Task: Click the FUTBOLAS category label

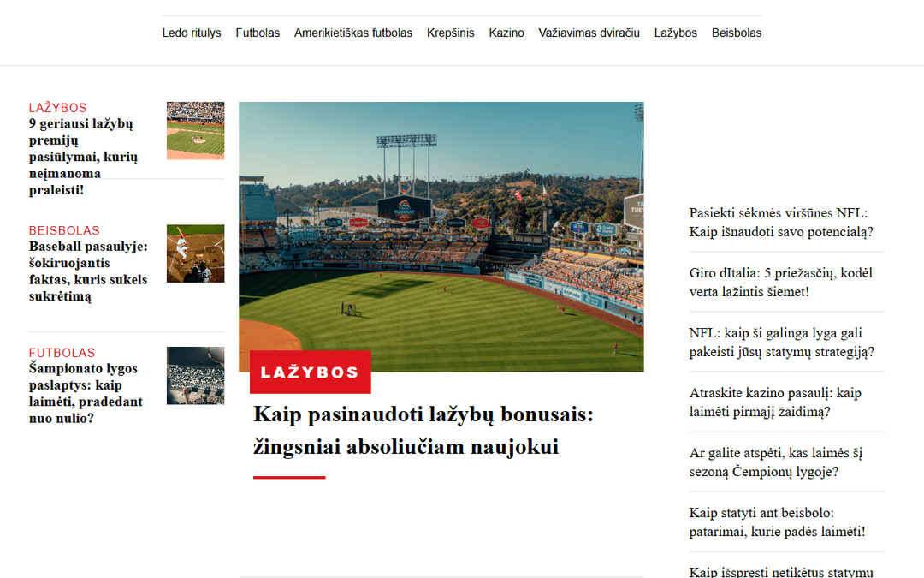Action: tap(62, 353)
